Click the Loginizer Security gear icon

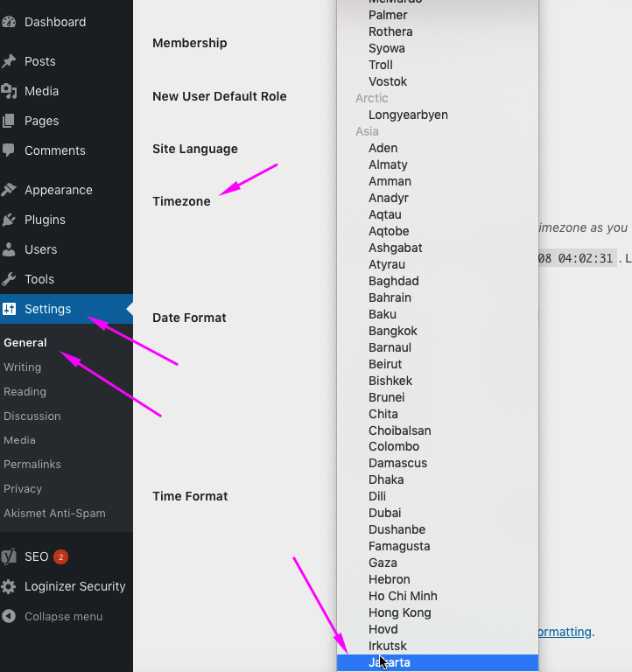click(9, 586)
